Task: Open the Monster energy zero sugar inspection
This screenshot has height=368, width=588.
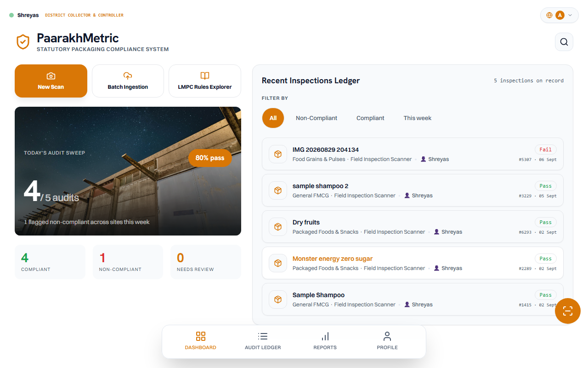Action: coord(413,263)
